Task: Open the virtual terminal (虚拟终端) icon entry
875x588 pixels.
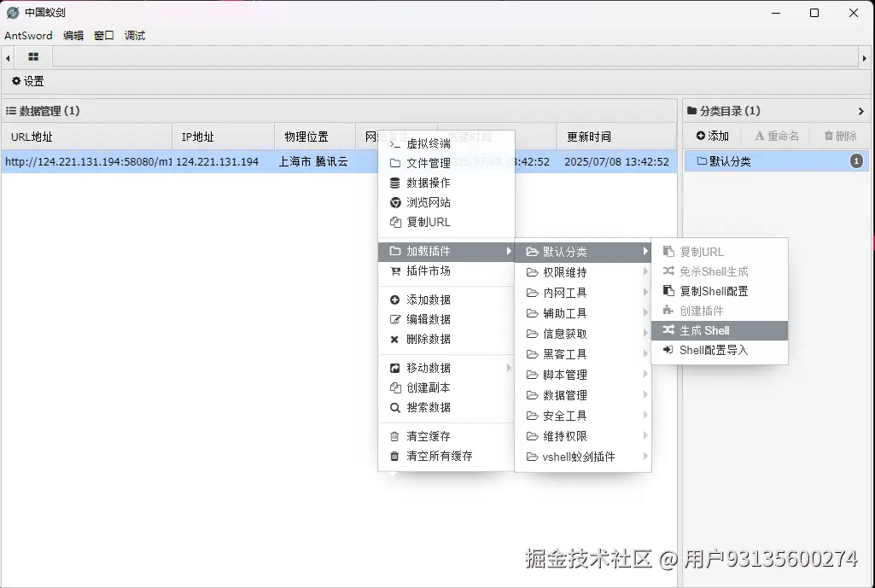Action: pos(395,144)
